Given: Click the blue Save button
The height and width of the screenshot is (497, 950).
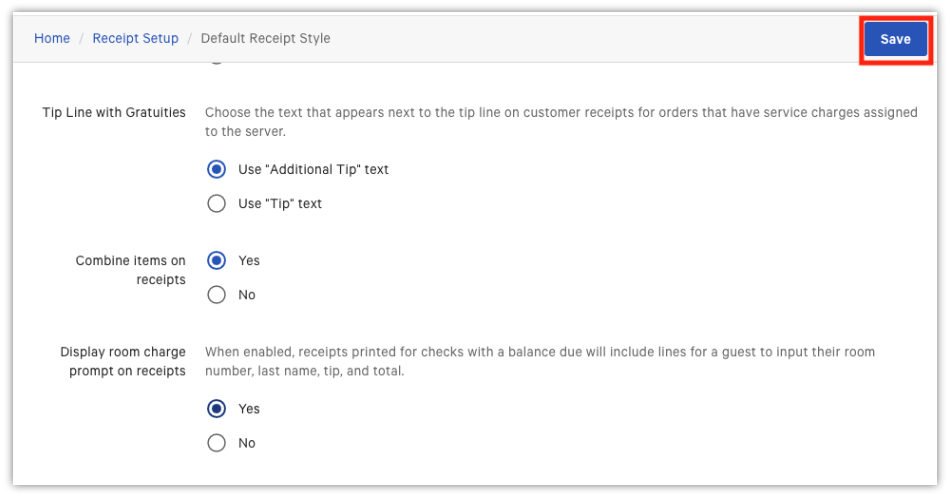Looking at the screenshot, I should tap(895, 39).
